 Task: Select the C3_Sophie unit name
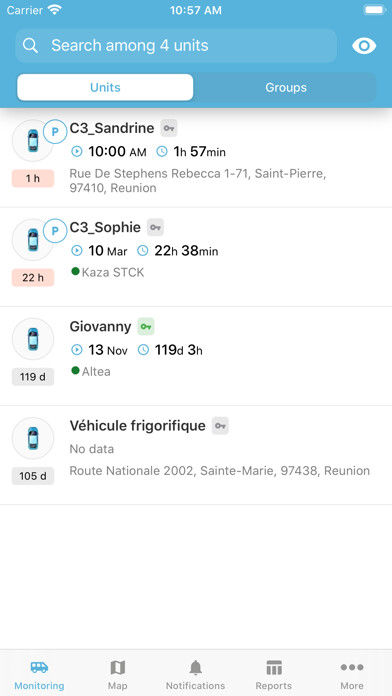tap(105, 228)
